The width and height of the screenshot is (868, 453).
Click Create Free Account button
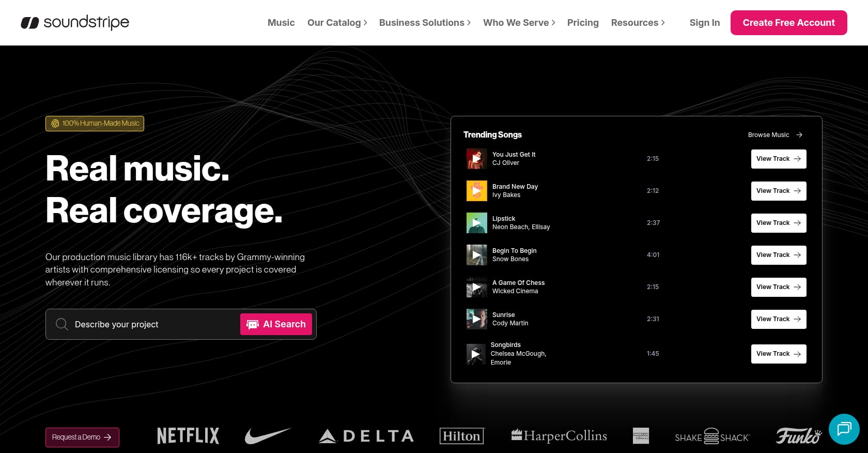[x=788, y=23]
